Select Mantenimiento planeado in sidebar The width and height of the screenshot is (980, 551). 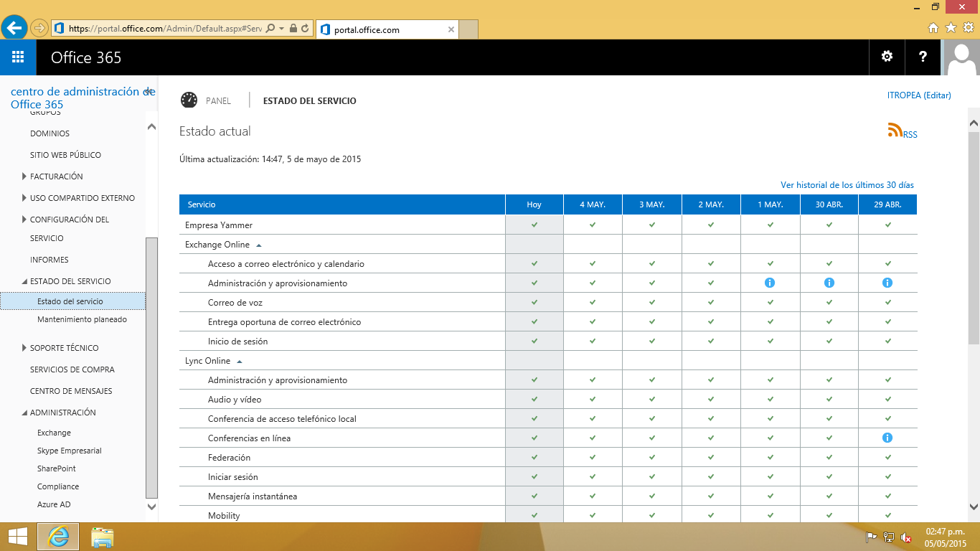coord(82,319)
